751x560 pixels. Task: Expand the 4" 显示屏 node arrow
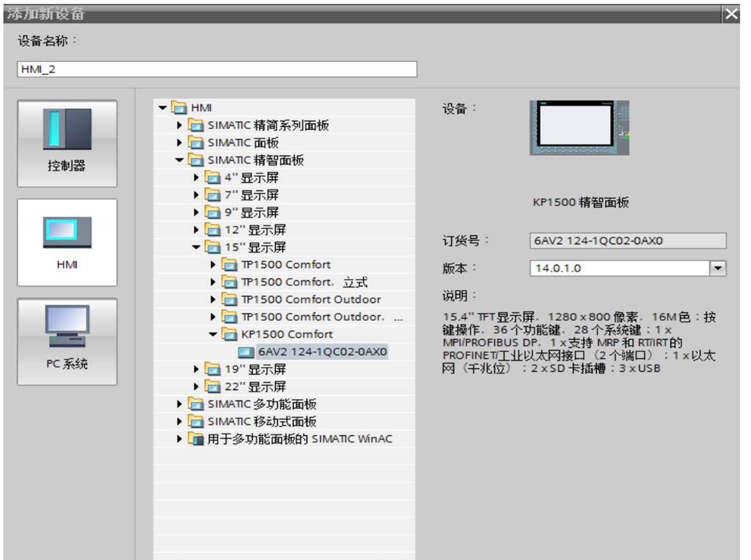pyautogui.click(x=196, y=178)
